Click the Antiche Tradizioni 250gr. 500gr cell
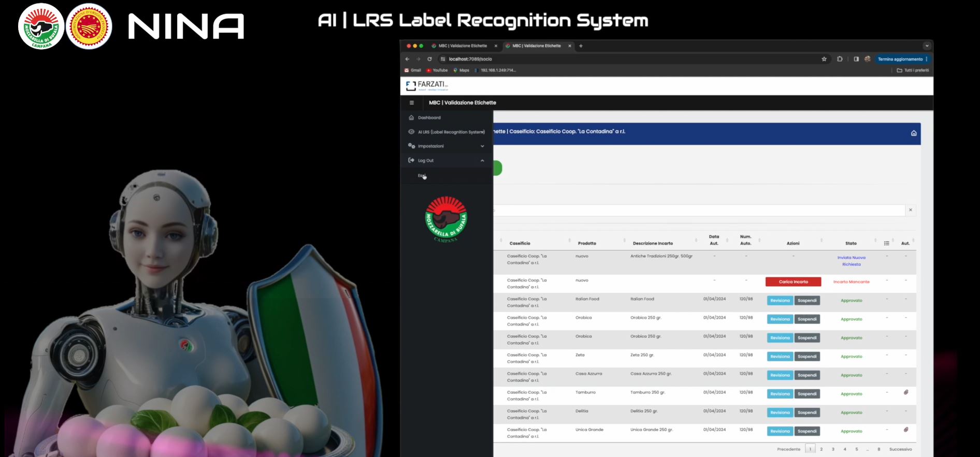Viewport: 980px width, 457px height. [661, 256]
